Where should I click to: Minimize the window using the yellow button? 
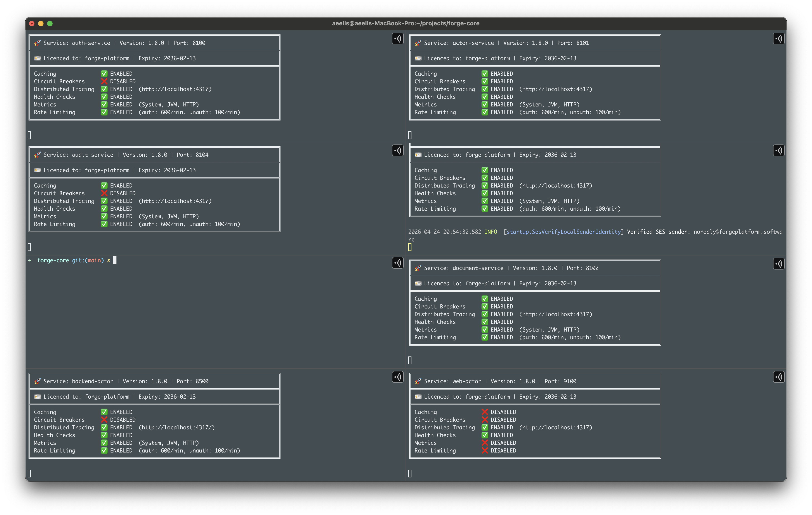coord(41,23)
